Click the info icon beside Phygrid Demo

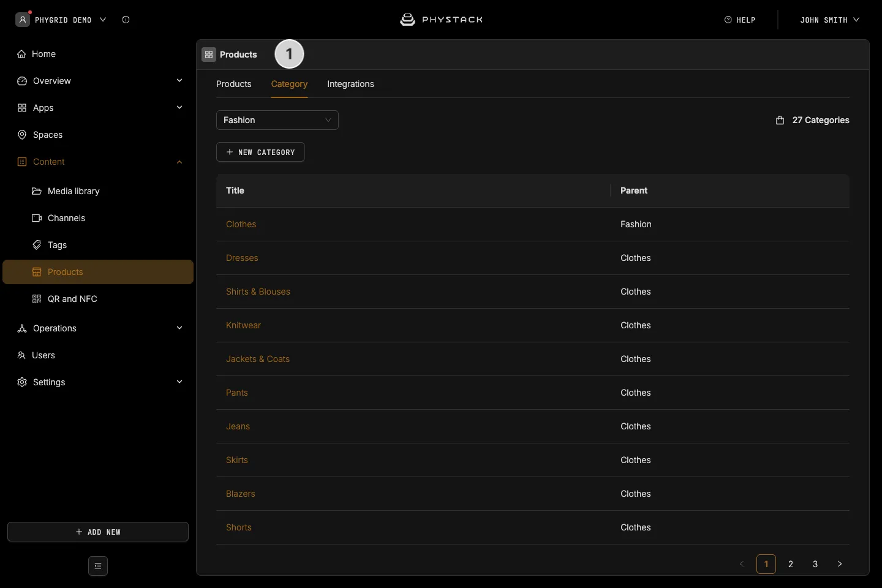coord(126,20)
